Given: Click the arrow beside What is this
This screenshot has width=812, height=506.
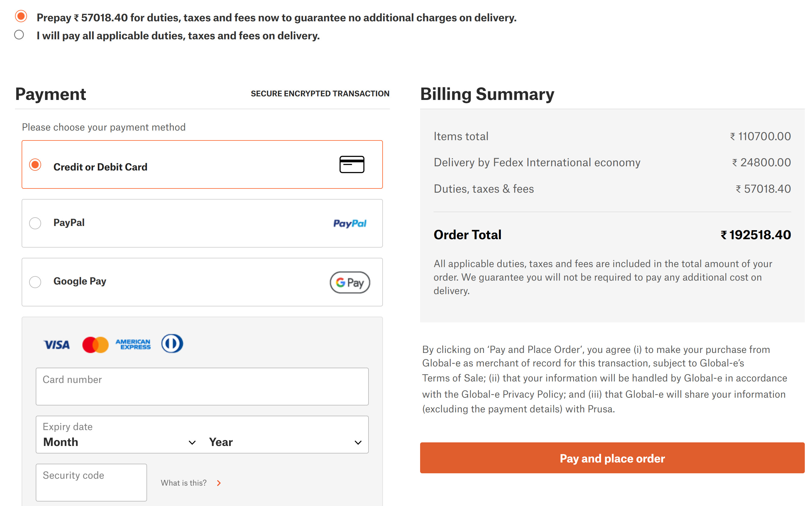Looking at the screenshot, I should 219,483.
